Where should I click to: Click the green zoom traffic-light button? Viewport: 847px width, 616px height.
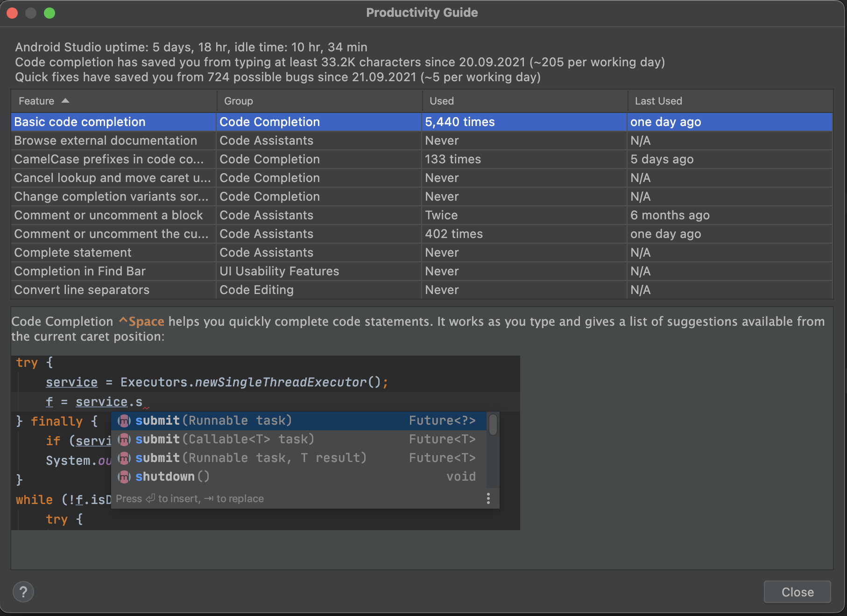click(x=50, y=13)
